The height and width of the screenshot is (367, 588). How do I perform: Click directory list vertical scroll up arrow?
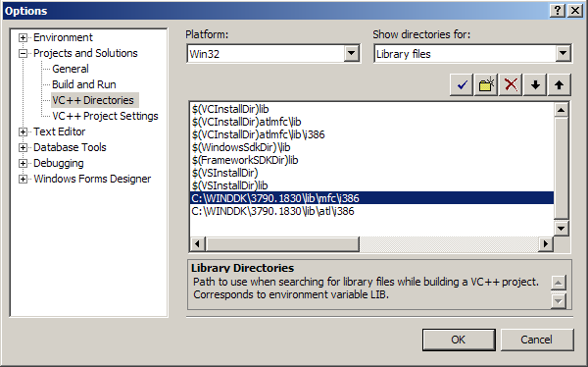click(561, 110)
